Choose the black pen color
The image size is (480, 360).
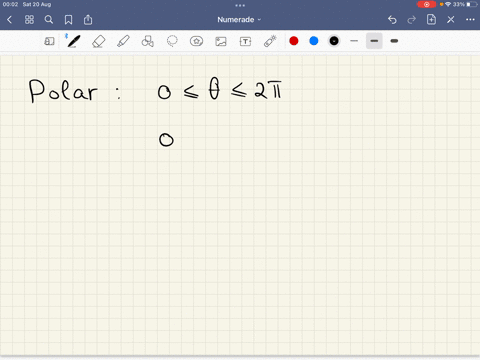point(334,41)
